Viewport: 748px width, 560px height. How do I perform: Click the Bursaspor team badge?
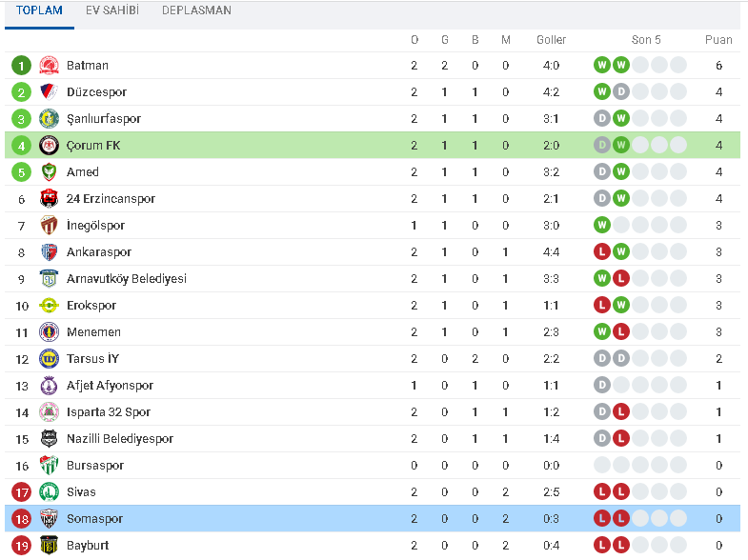(49, 466)
